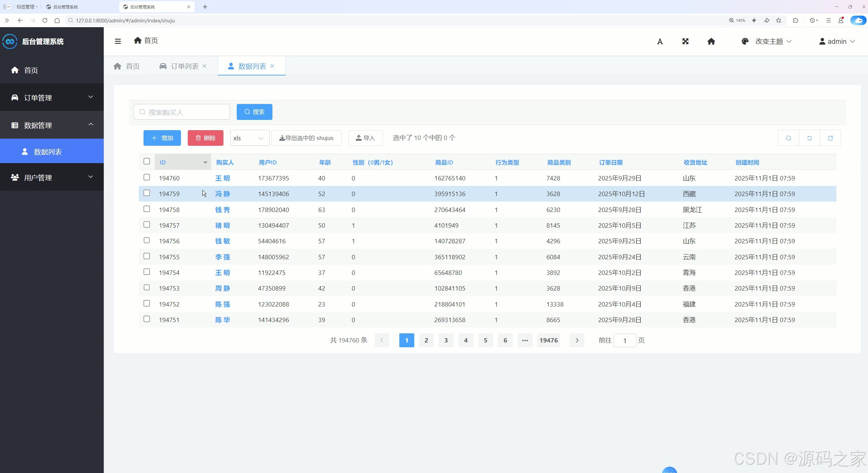
Task: Switch to the 订单列表 tab
Action: click(x=184, y=66)
